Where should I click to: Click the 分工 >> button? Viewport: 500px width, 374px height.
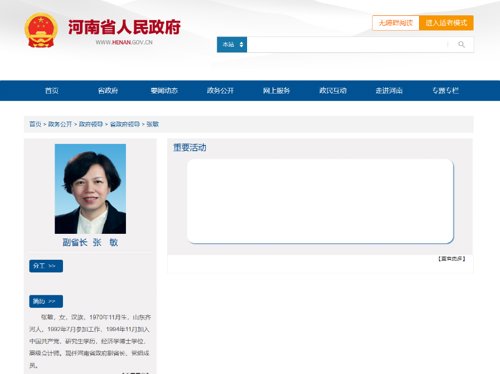pos(46,266)
